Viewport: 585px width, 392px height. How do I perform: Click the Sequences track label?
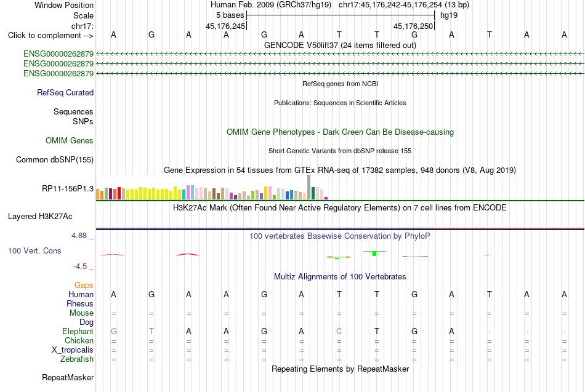click(x=73, y=111)
